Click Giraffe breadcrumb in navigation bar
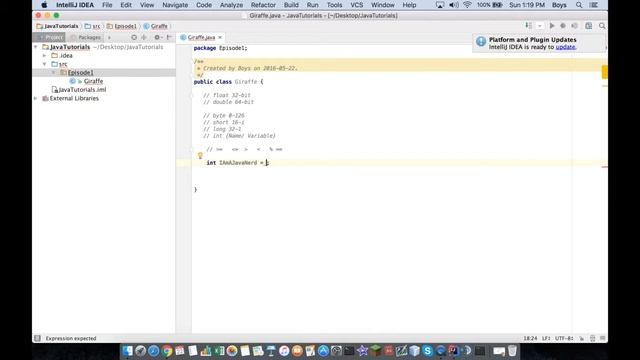The image size is (640, 360). pos(156,26)
